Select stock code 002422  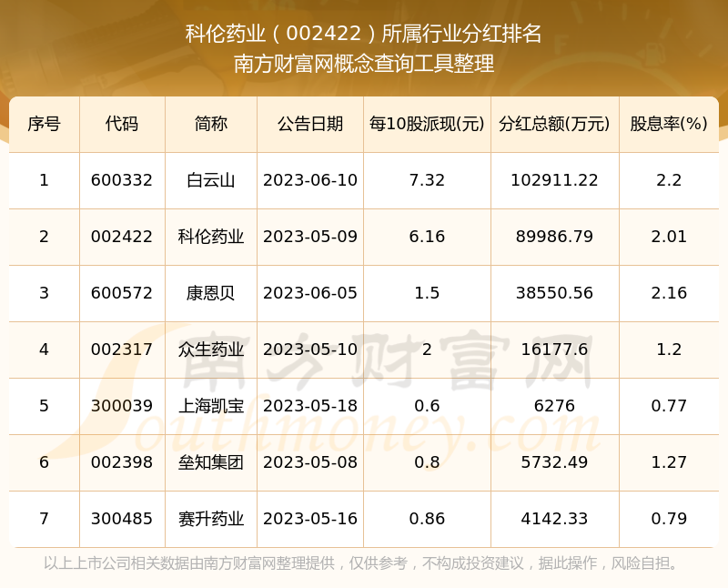(122, 237)
